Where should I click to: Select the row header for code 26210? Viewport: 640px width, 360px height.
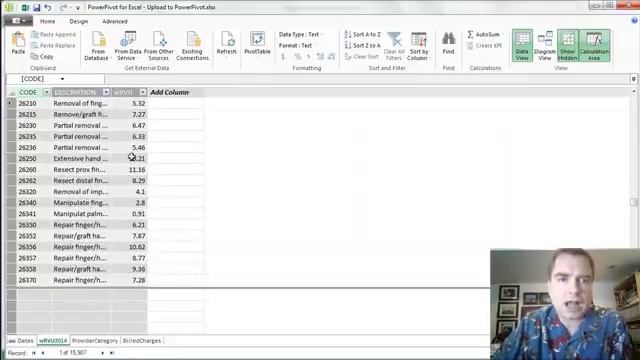click(11, 103)
